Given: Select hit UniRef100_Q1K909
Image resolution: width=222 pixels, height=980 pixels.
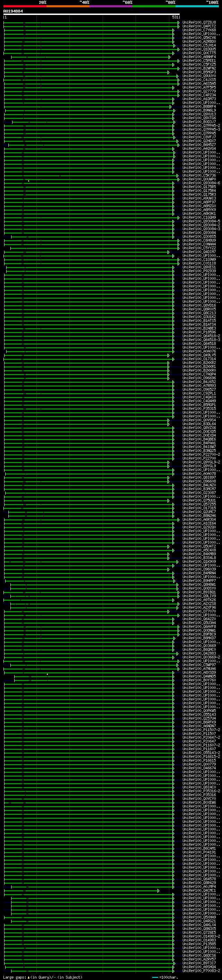Looking at the screenshot, I should point(199,561).
